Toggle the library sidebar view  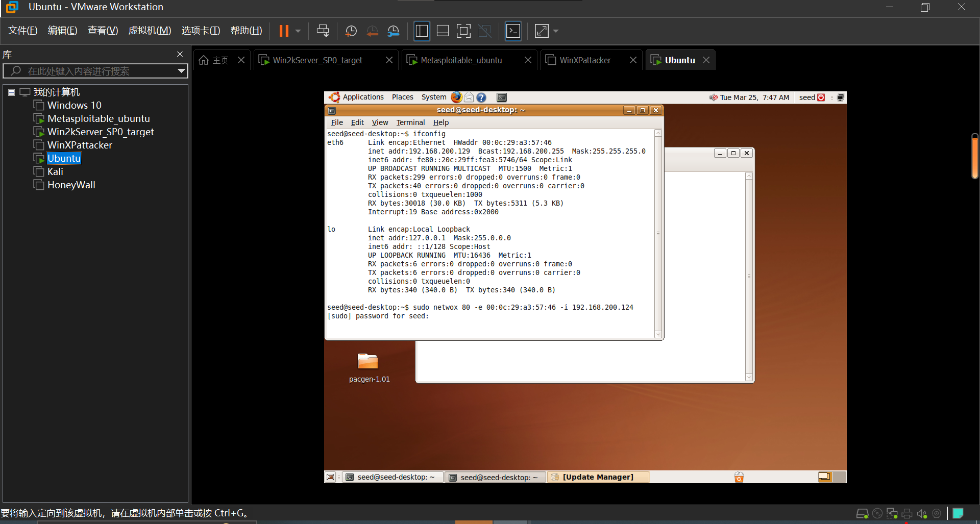422,31
